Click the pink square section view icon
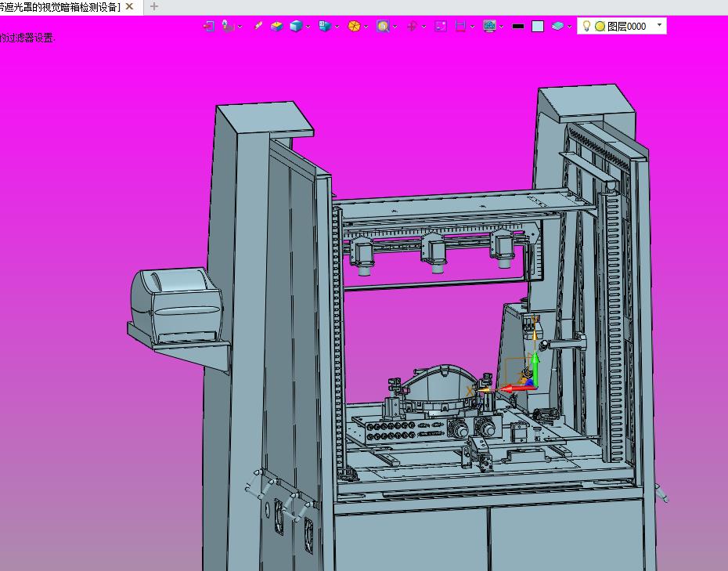This screenshot has width=728, height=571. click(441, 27)
